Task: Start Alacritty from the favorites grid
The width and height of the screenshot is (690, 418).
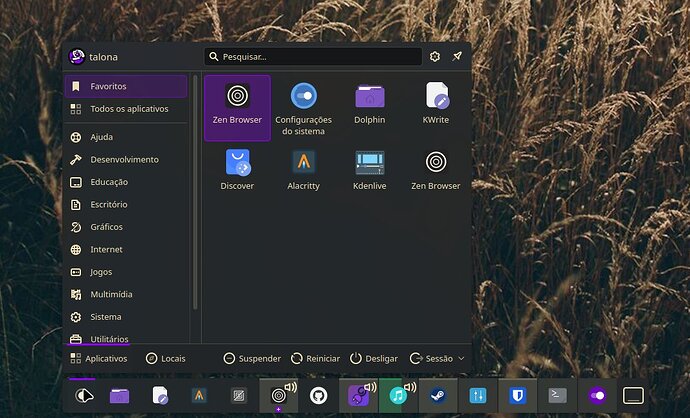Action: pos(303,168)
